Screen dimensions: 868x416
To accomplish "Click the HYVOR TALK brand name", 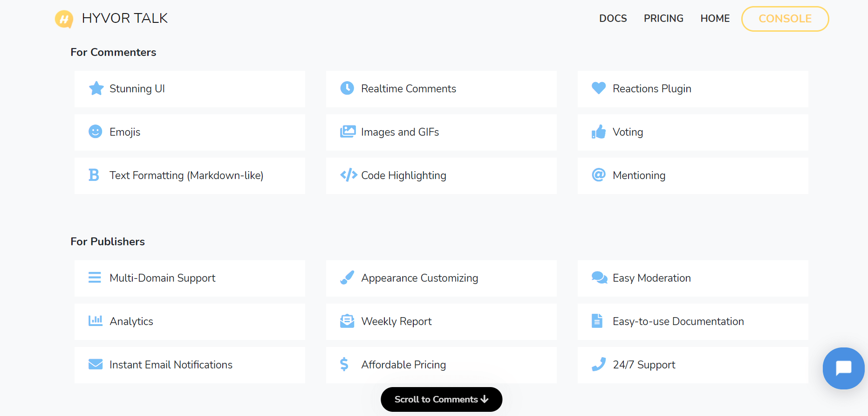I will [125, 18].
